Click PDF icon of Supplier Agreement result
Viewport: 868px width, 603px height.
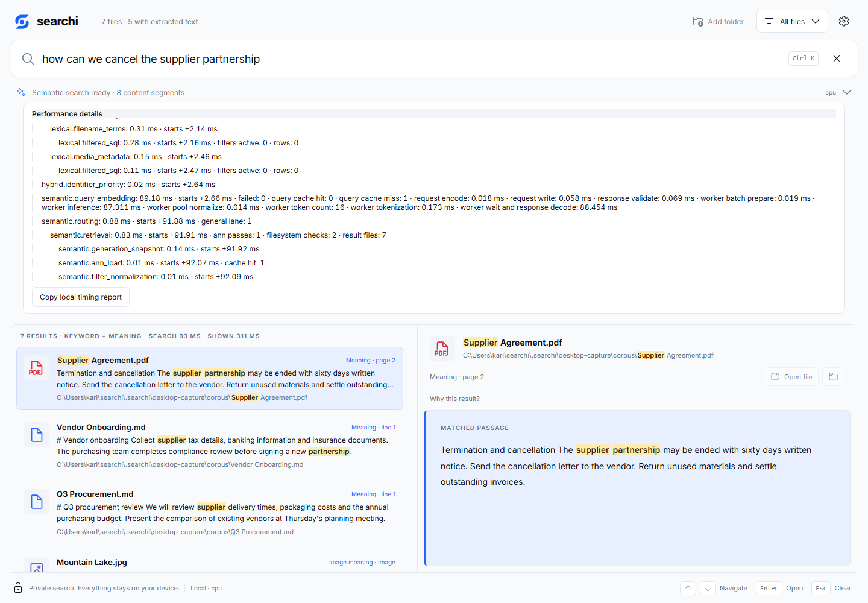pos(36,368)
